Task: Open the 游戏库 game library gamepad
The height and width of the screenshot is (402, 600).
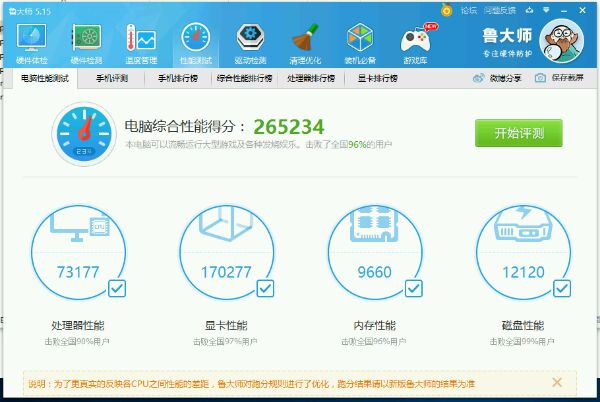Action: pos(415,43)
